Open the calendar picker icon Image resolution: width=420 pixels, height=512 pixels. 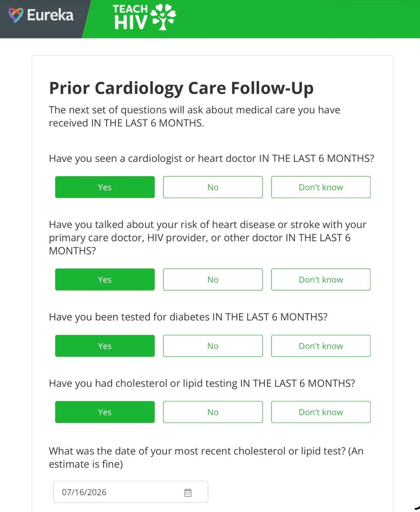coord(188,493)
